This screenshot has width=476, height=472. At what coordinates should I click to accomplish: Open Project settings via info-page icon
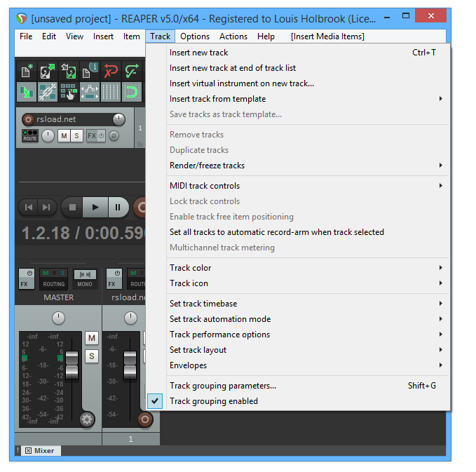click(x=90, y=70)
